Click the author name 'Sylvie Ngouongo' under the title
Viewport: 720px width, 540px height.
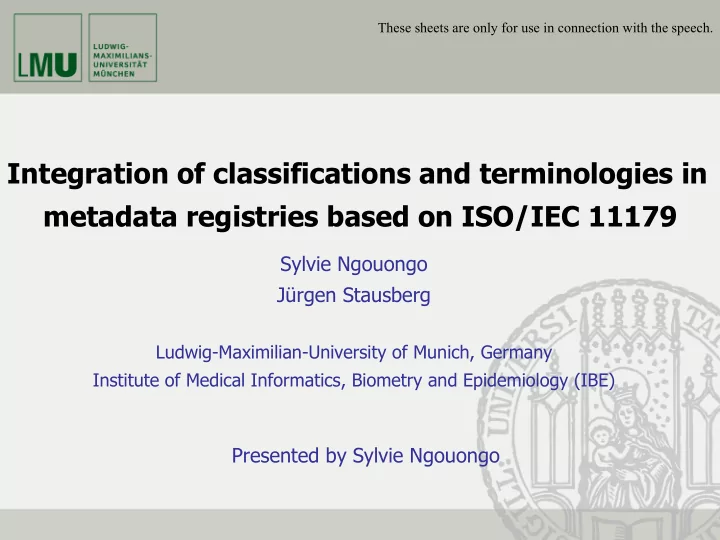pos(354,264)
